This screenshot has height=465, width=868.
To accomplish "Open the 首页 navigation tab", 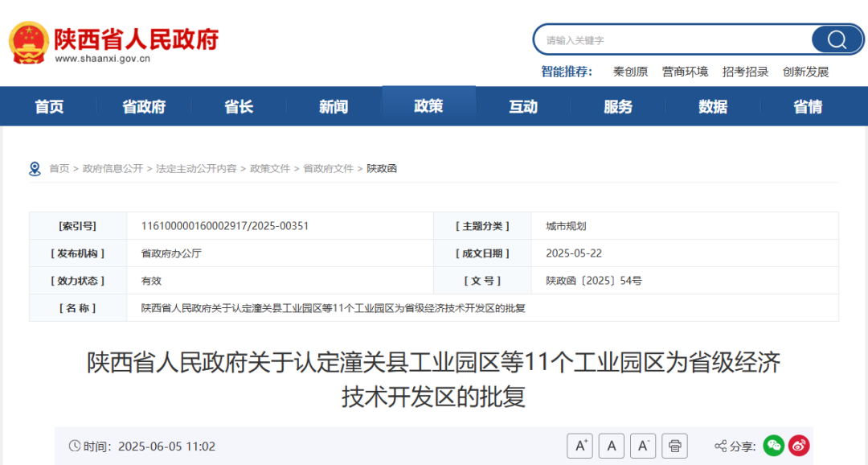I will (x=49, y=106).
